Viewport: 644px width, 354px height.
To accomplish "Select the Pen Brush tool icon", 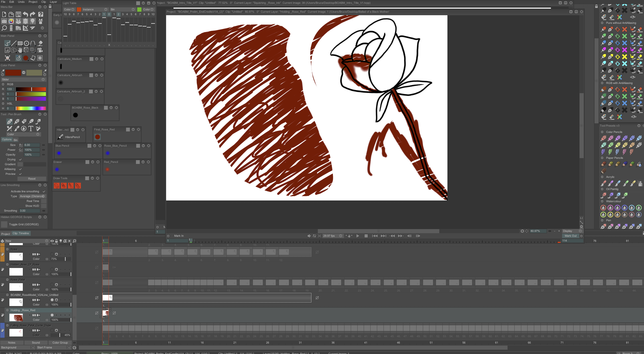I will 9,122.
